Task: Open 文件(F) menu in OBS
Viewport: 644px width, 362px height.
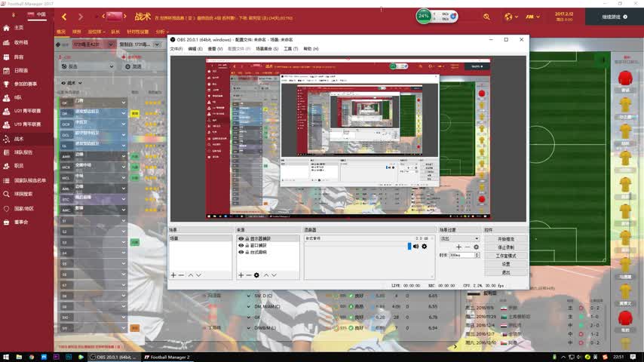Action: pos(176,49)
